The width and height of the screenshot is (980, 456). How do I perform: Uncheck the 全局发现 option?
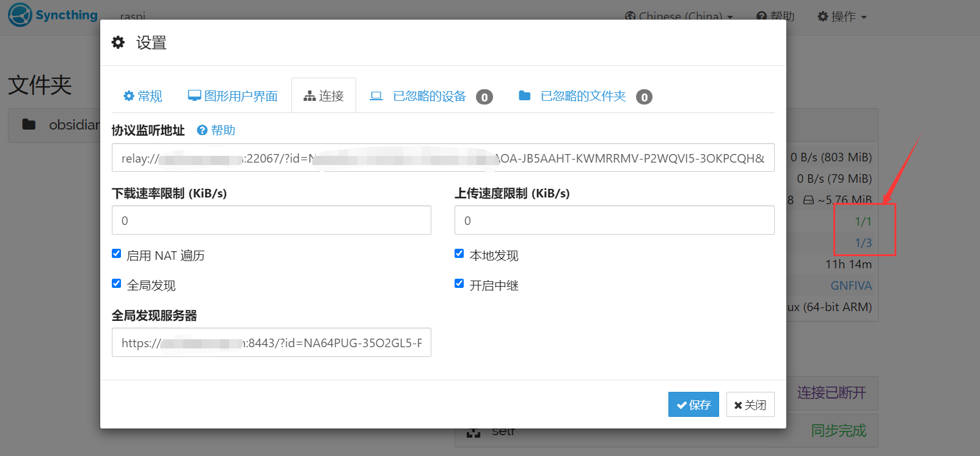point(117,284)
